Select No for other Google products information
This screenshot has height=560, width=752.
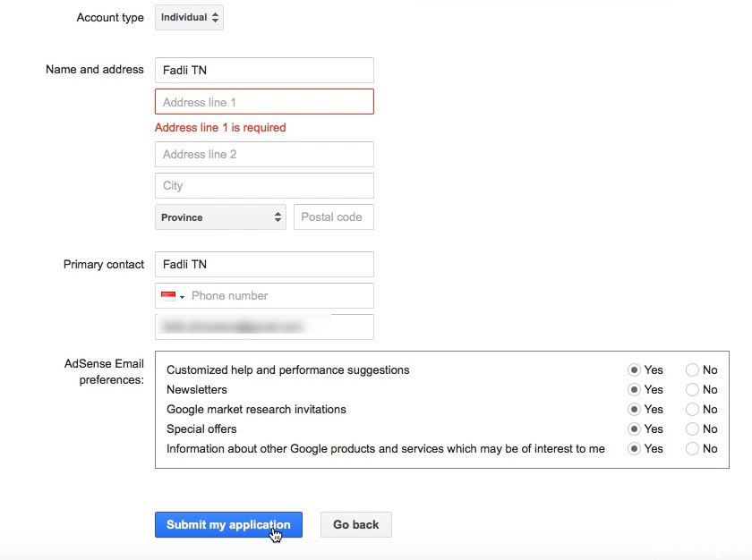[692, 448]
